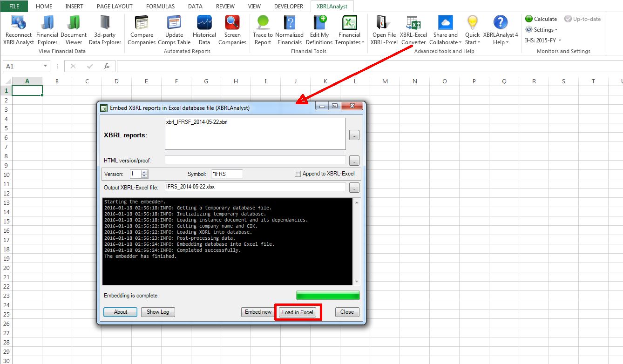Enable Append to XBRL-Excel checkbox

pos(298,174)
